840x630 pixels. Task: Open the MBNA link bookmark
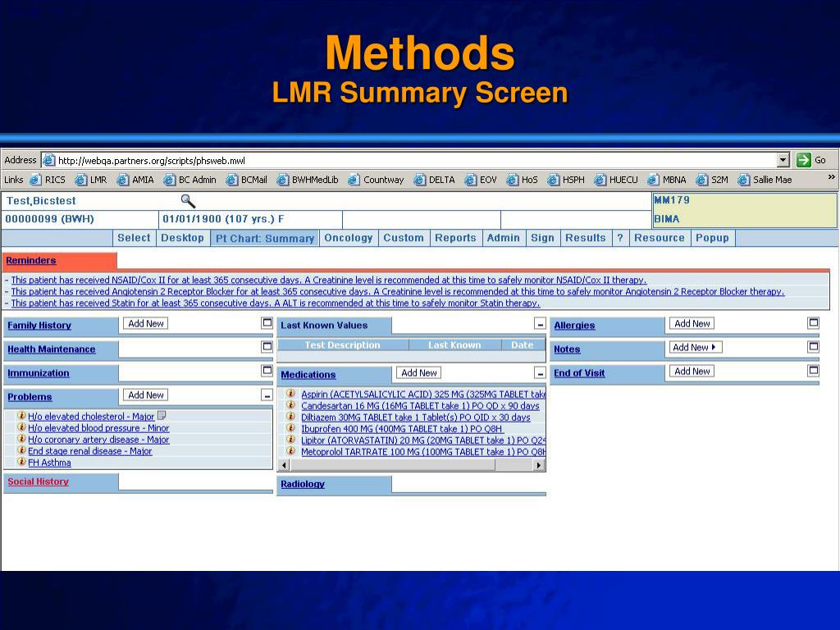point(667,180)
